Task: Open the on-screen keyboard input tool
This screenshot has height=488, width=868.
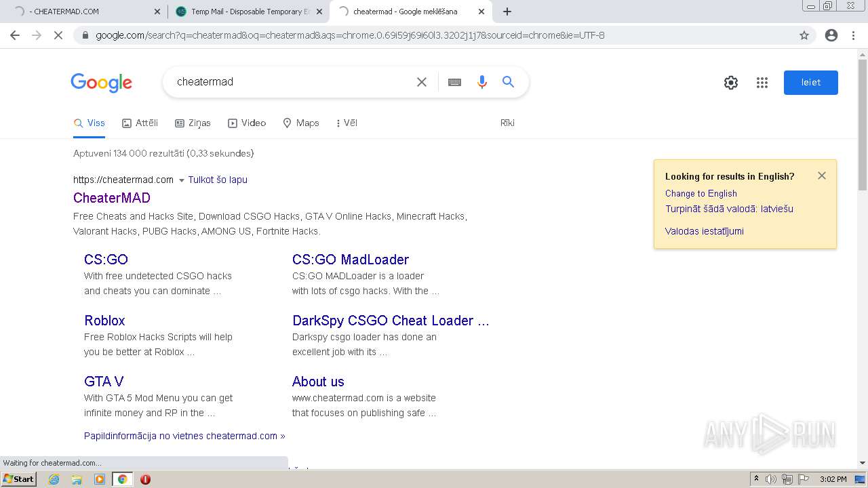Action: point(454,82)
